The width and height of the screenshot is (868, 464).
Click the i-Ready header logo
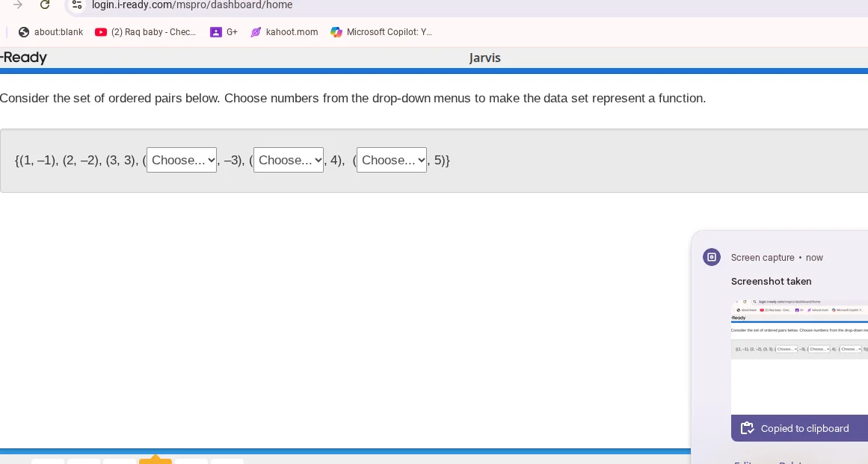pos(22,58)
